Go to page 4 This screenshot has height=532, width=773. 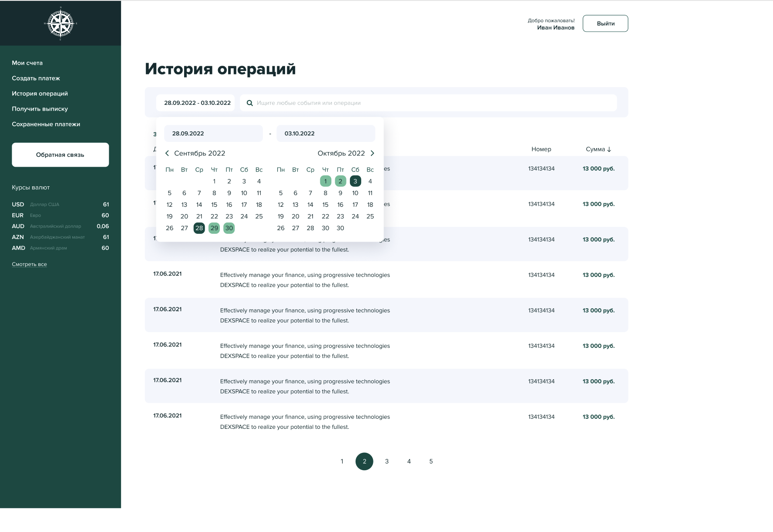coord(409,461)
